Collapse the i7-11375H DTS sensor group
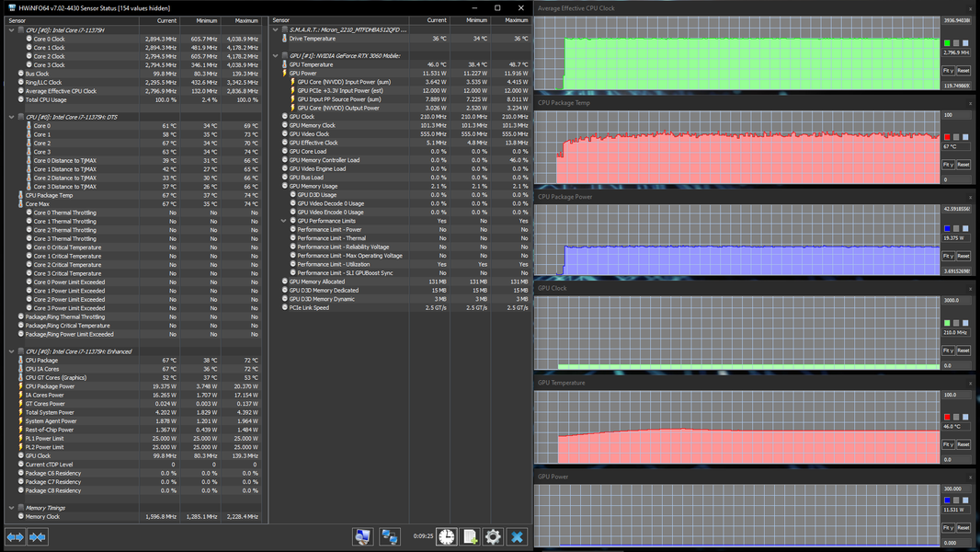 pyautogui.click(x=11, y=117)
